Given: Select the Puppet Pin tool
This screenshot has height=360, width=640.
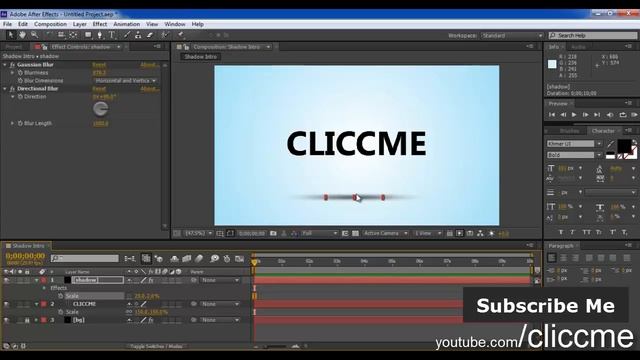Looking at the screenshot, I should click(180, 35).
